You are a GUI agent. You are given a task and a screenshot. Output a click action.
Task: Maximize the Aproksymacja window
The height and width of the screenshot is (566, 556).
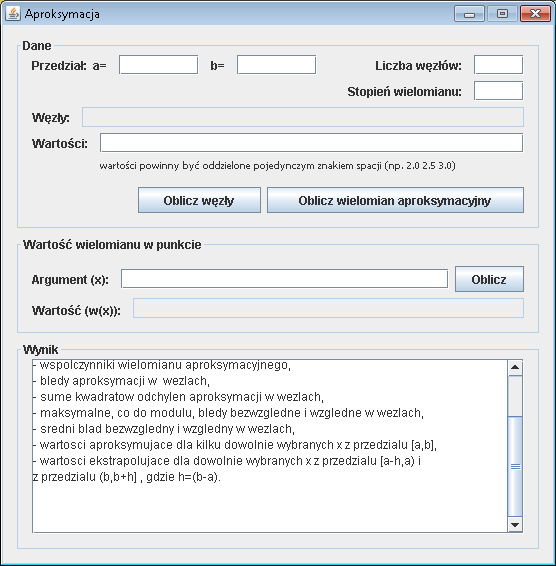point(502,14)
